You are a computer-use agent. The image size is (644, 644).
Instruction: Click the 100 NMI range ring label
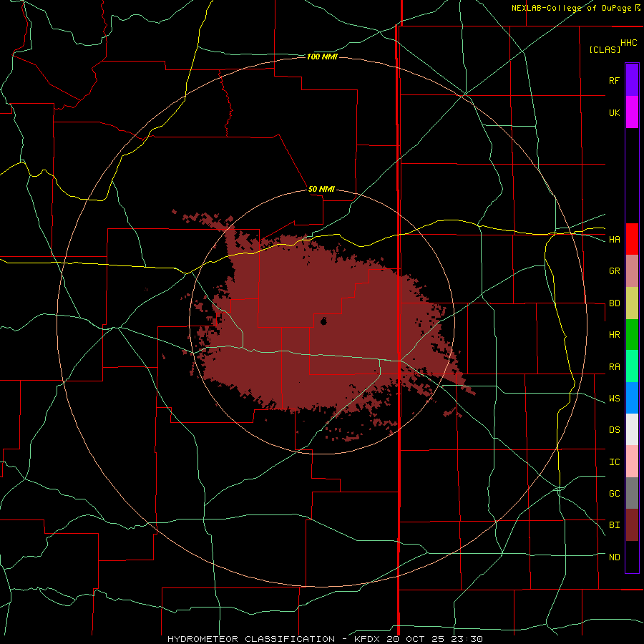[322, 57]
